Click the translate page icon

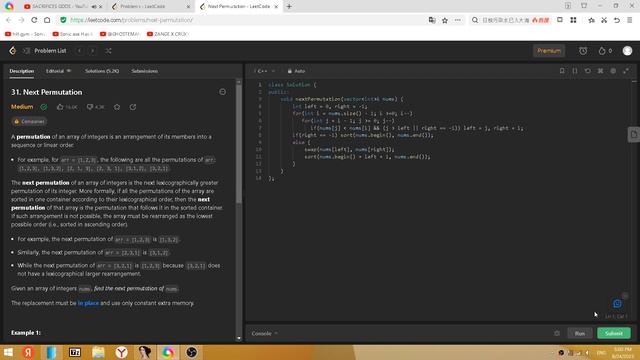(432, 20)
